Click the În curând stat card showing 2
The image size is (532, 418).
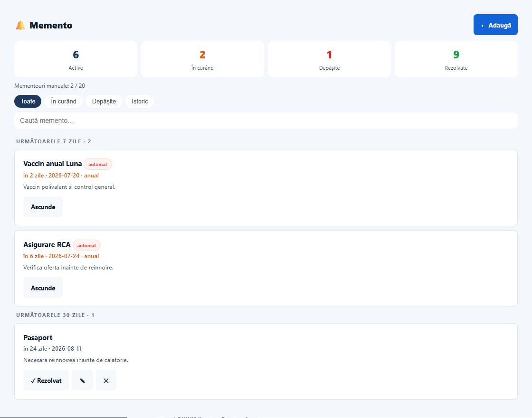(x=202, y=59)
